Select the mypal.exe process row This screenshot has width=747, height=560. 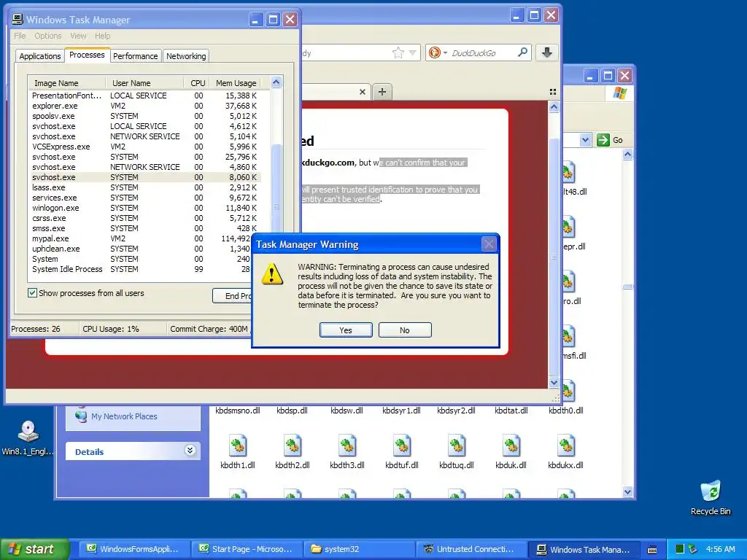pyautogui.click(x=141, y=238)
